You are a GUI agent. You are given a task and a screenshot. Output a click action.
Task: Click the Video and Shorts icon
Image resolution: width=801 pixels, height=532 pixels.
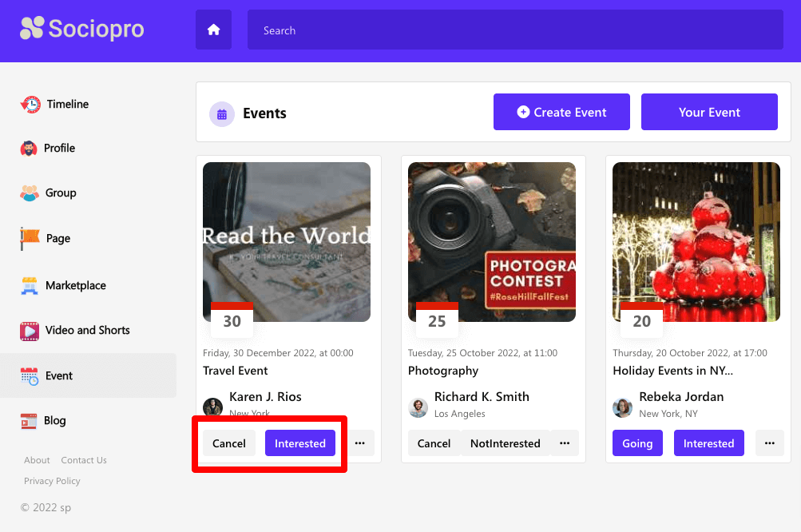click(30, 331)
